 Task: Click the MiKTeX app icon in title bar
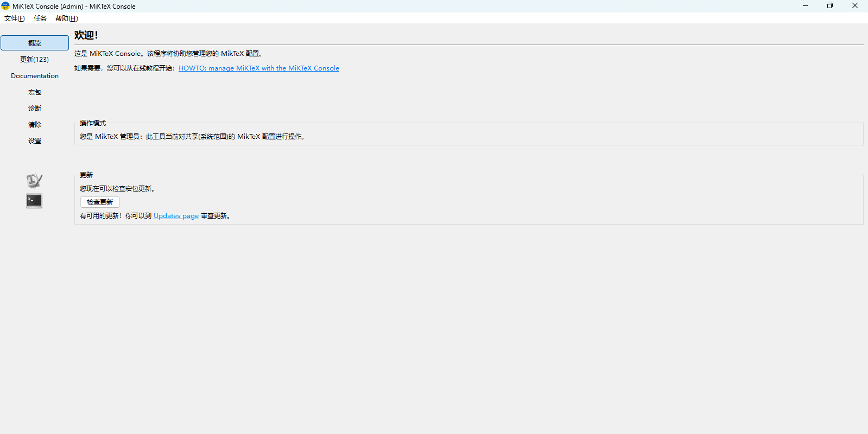5,6
